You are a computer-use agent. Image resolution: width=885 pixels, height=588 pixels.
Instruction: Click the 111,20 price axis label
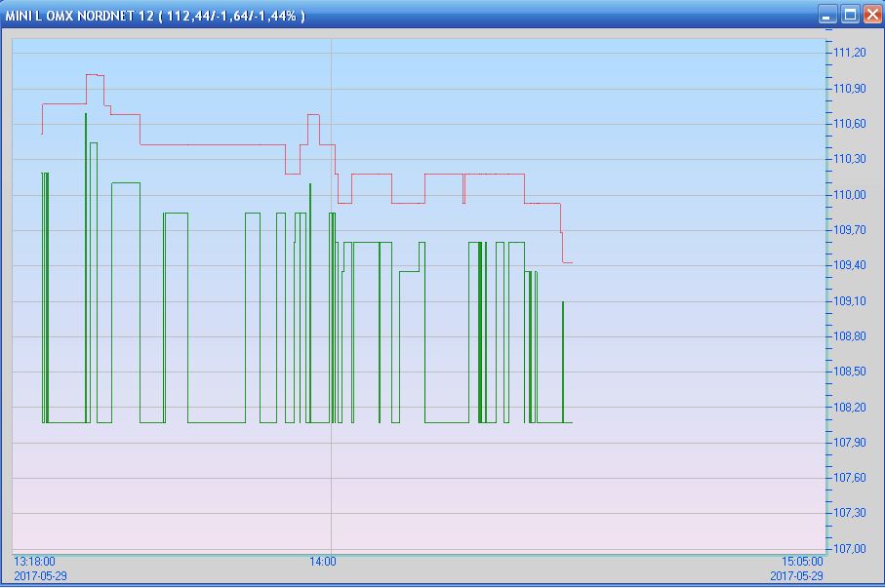coord(850,53)
